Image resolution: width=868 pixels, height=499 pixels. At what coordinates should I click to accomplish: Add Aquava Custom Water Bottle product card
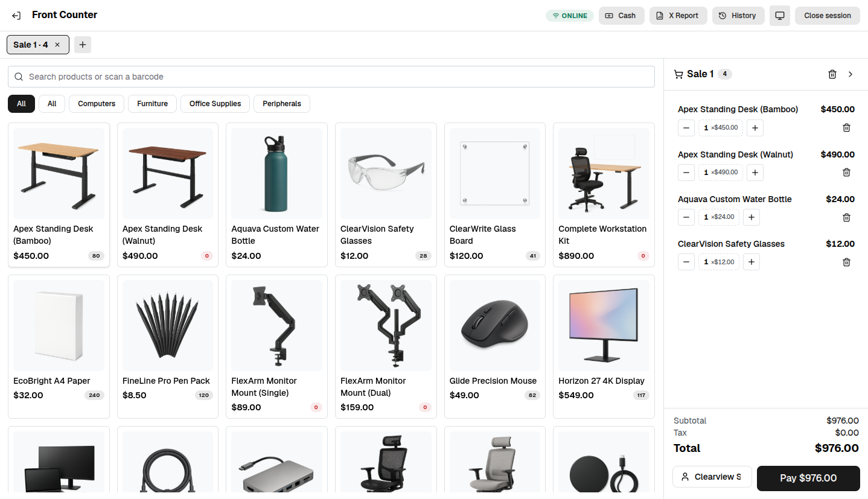[276, 195]
